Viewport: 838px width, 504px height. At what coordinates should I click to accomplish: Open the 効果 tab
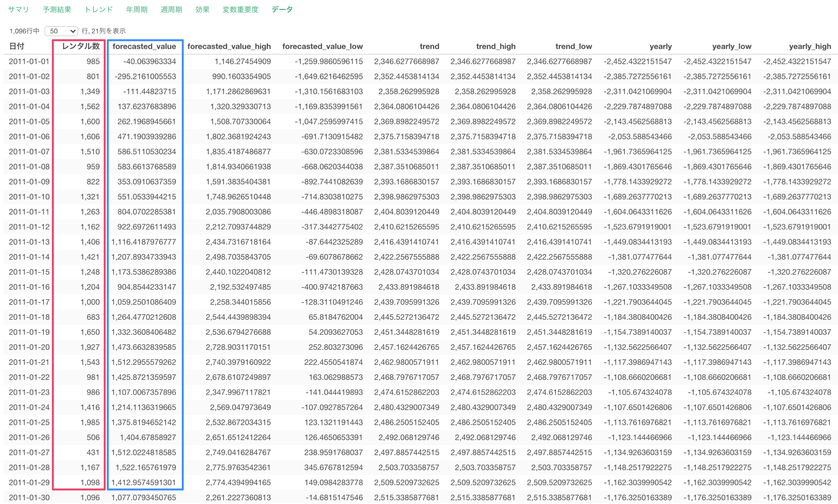pyautogui.click(x=202, y=9)
